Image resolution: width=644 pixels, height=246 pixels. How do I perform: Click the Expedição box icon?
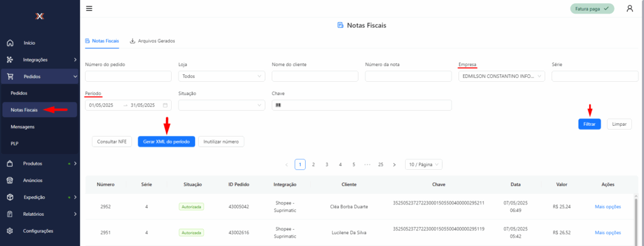[x=10, y=197]
